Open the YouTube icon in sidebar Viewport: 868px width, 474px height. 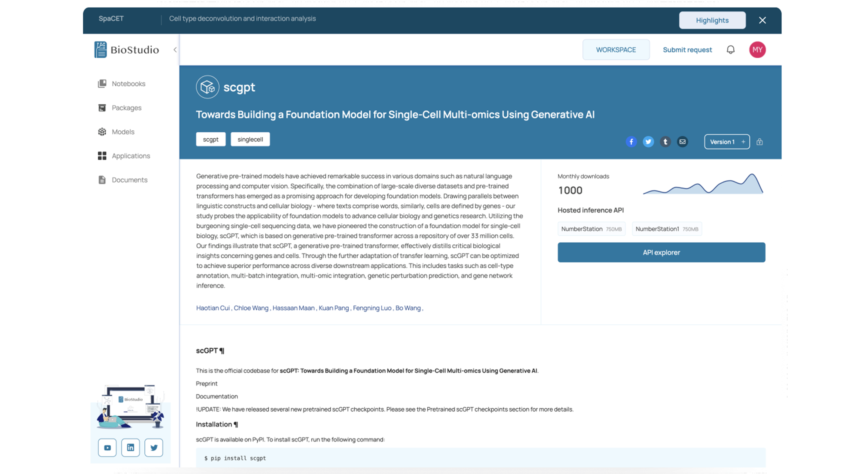pyautogui.click(x=107, y=447)
